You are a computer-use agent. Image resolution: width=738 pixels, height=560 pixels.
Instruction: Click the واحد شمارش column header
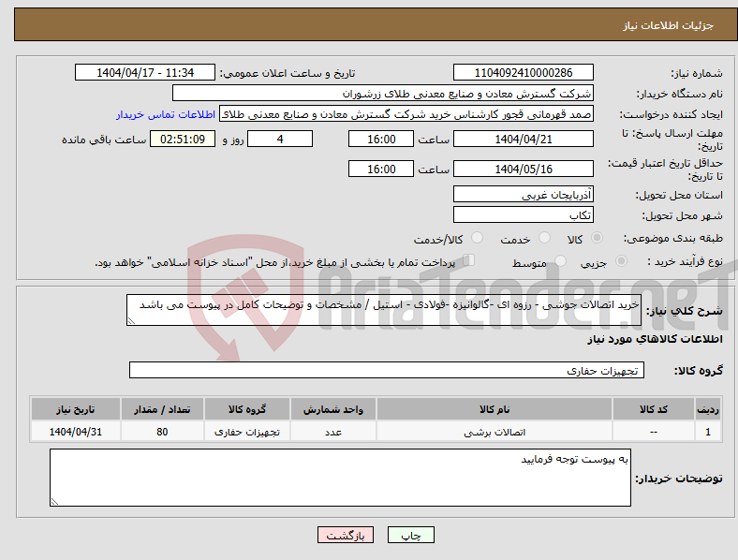332,409
